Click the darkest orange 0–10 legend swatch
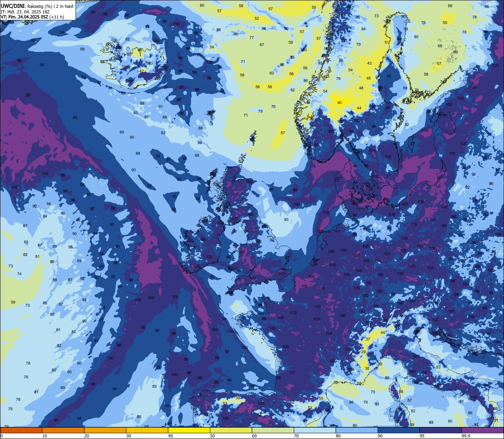 coord(21,430)
